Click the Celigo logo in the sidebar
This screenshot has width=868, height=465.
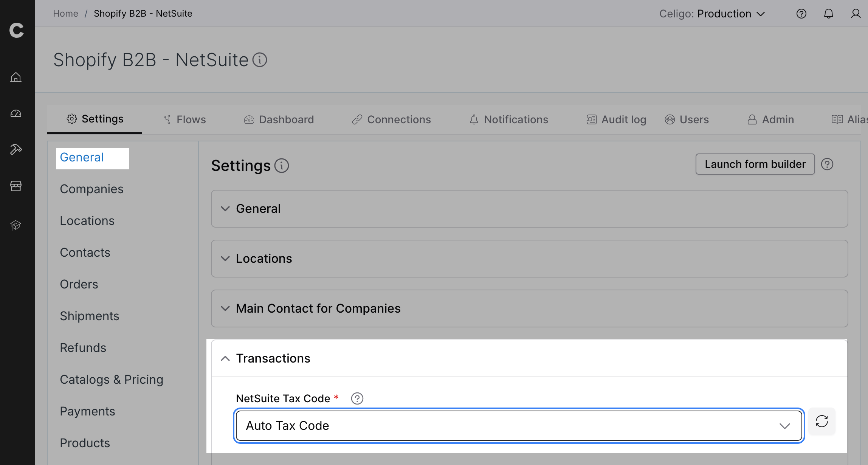(17, 30)
